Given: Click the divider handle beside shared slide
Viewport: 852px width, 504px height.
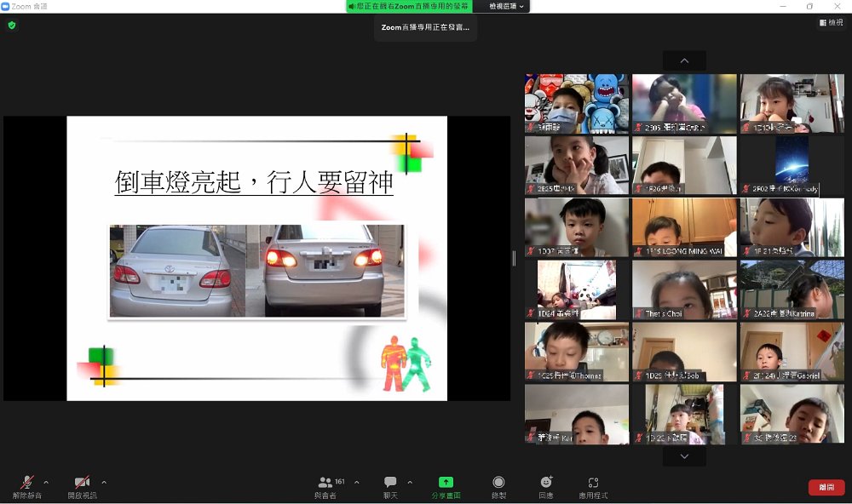Looking at the screenshot, I should [514, 258].
